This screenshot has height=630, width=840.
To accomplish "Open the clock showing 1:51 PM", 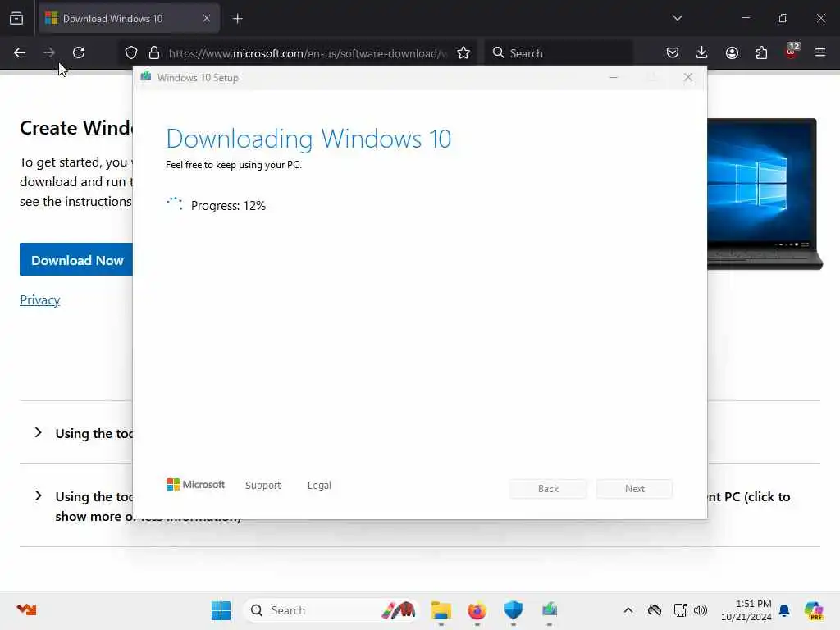I will point(746,610).
